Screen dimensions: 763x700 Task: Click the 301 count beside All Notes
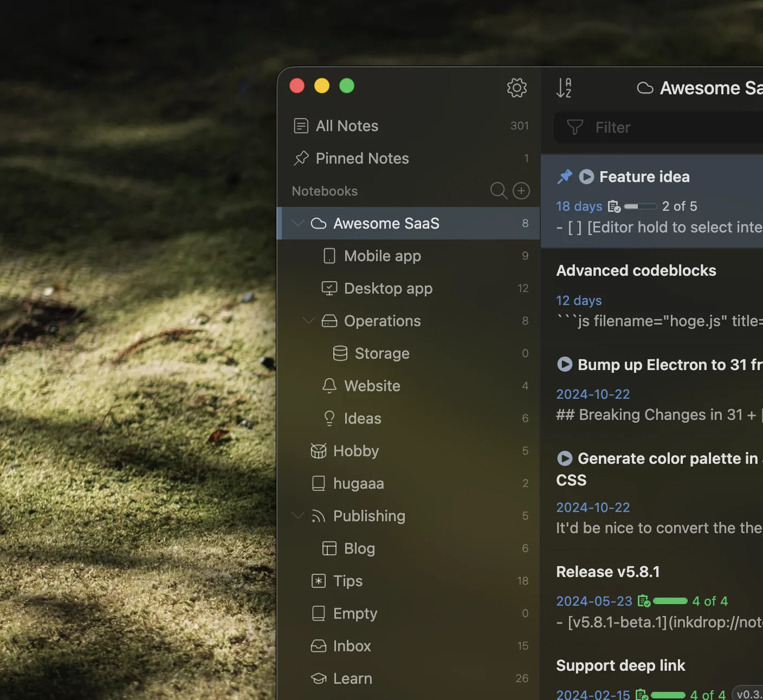(519, 126)
